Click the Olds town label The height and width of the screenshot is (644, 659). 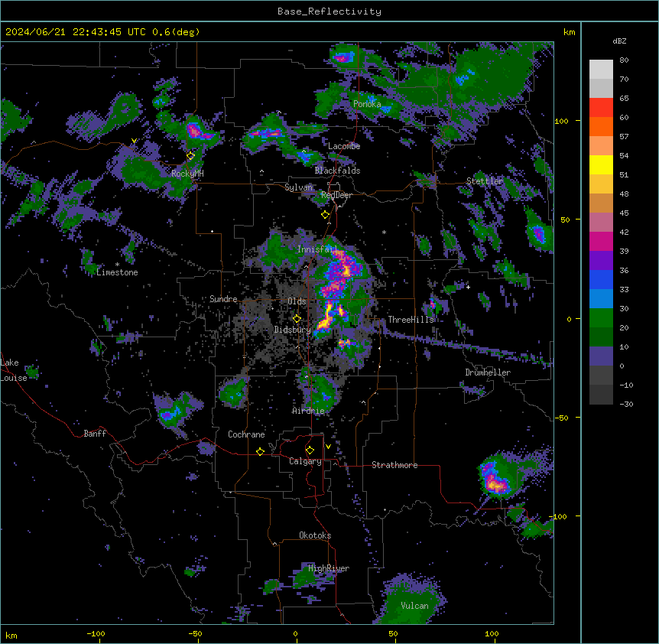[297, 301]
